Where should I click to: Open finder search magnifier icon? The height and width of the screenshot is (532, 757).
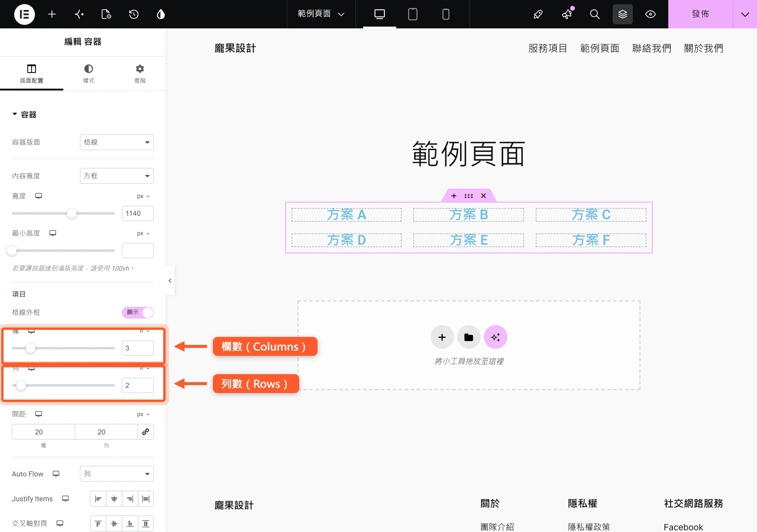pyautogui.click(x=594, y=14)
